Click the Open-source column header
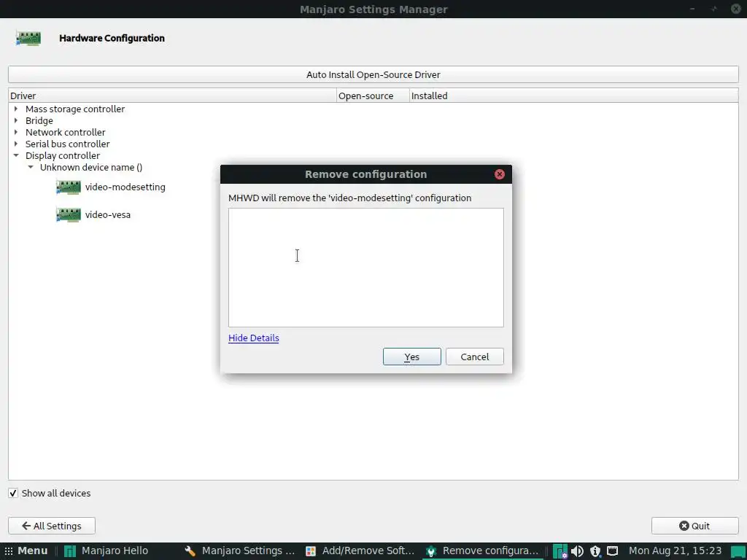Viewport: 747px width, 560px height. [x=373, y=96]
